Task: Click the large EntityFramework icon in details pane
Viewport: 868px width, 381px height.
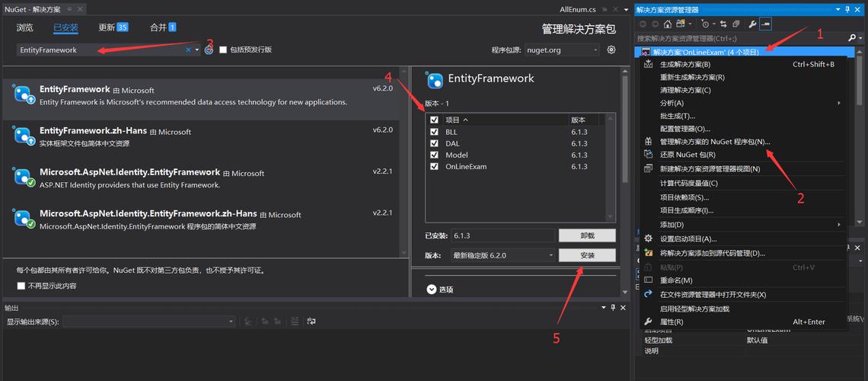Action: point(435,80)
